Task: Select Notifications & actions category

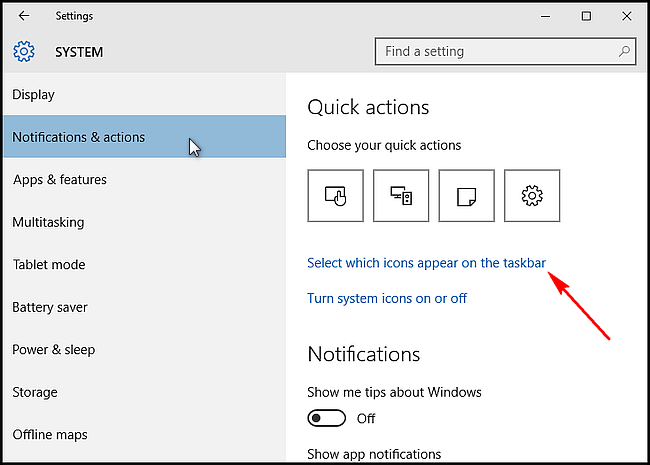Action: tap(144, 137)
